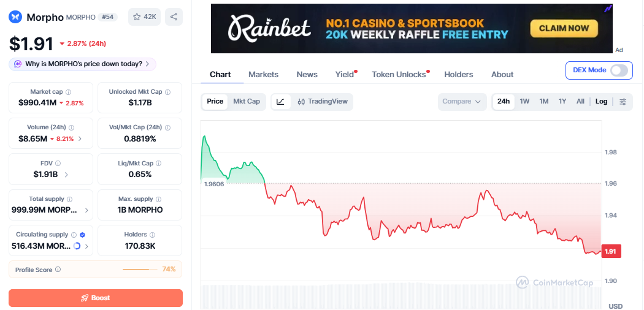644x310 pixels.
Task: Click the ad provider corner icon
Action: point(608,8)
